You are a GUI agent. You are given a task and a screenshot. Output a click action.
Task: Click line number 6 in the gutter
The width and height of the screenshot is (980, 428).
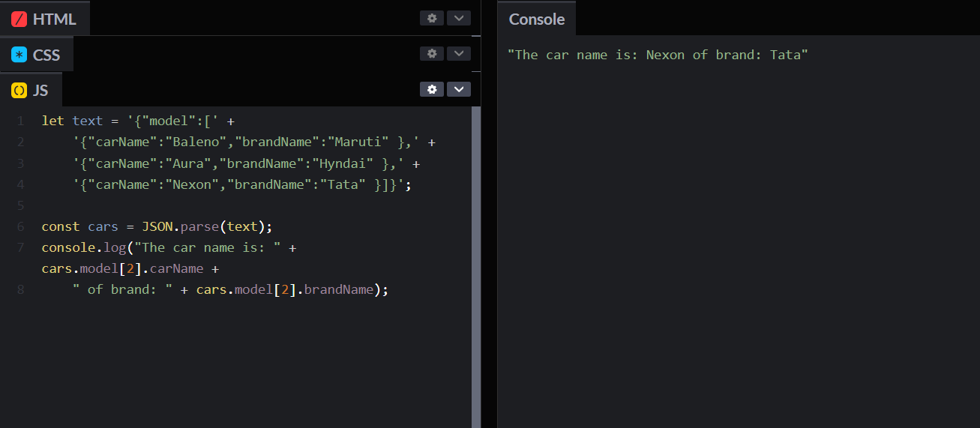pyautogui.click(x=20, y=226)
